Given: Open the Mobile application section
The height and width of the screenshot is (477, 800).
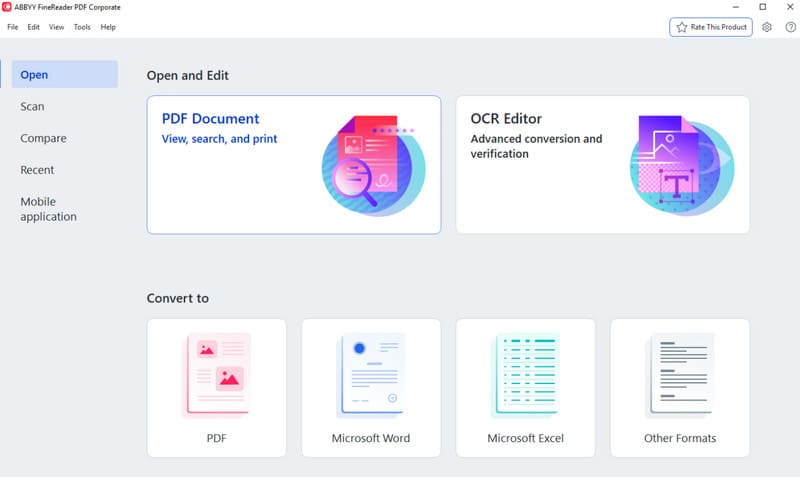Looking at the screenshot, I should 49,209.
